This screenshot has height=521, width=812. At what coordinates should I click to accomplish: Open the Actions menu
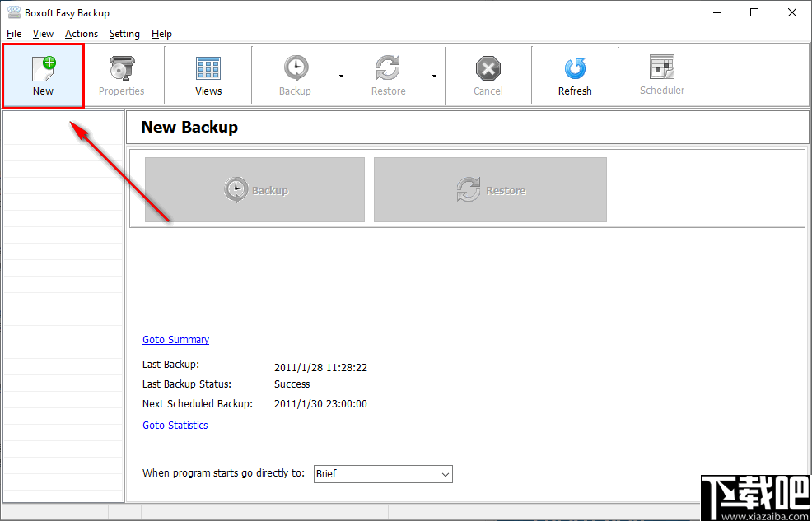[x=82, y=34]
